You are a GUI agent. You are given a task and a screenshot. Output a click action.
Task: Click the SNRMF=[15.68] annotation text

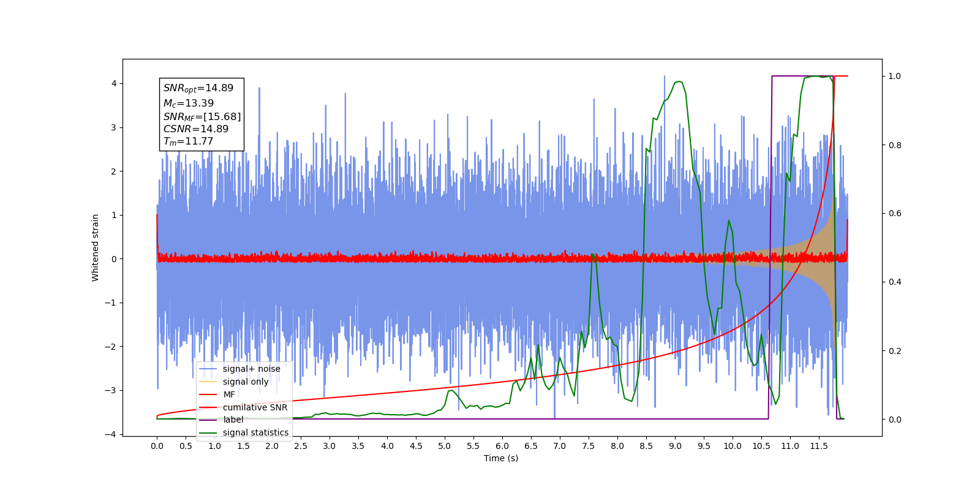coord(202,116)
